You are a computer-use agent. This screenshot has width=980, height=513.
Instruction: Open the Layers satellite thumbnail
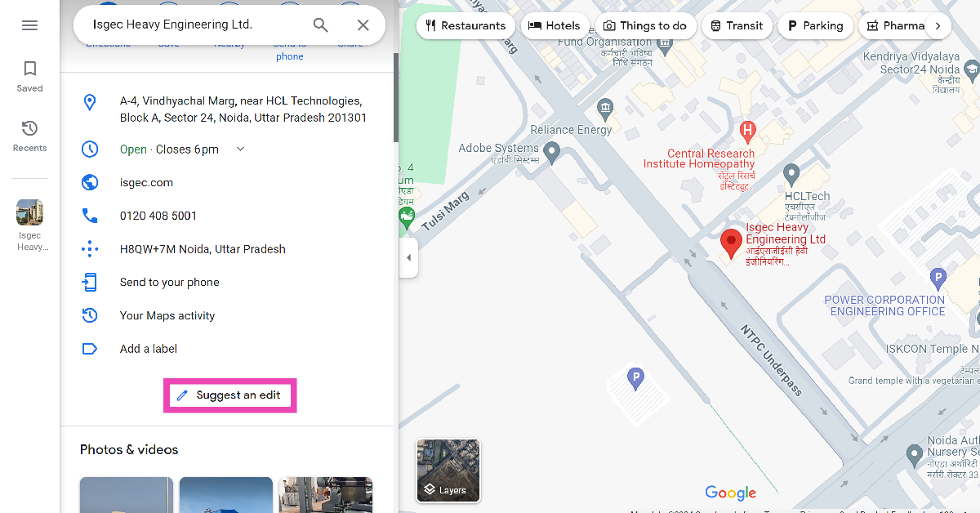(448, 471)
